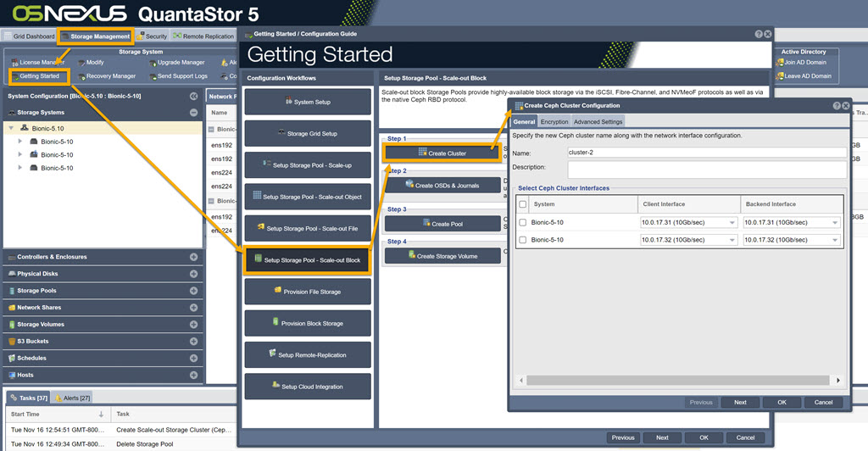Expand the Physical Disks section
Screen dimensions: 868x451
tap(194, 274)
